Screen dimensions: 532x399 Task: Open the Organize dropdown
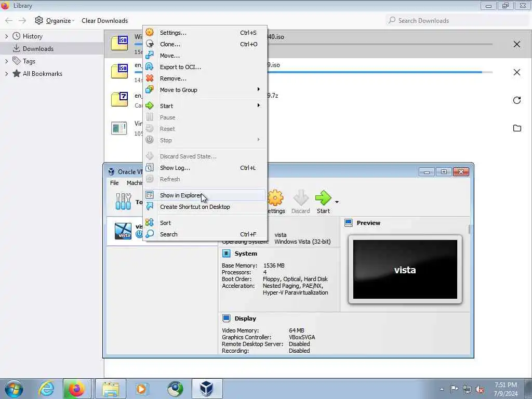coord(54,21)
